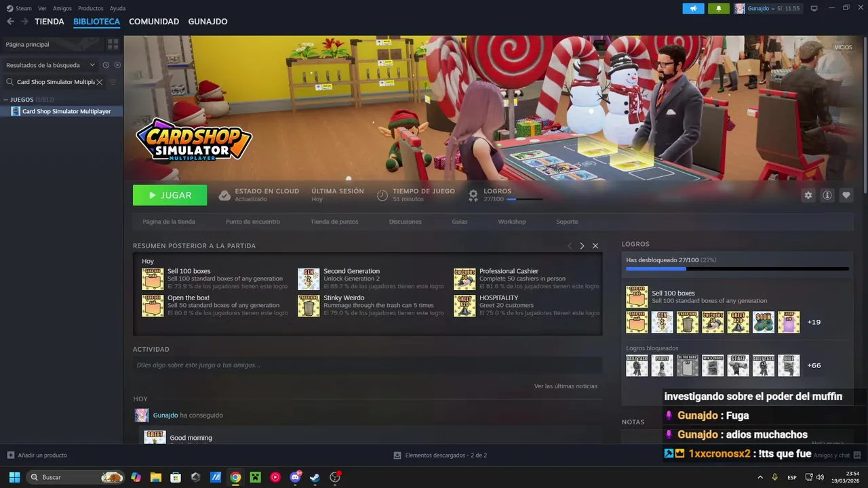
Task: Click the Logros gear icon in the game header
Action: 473,195
